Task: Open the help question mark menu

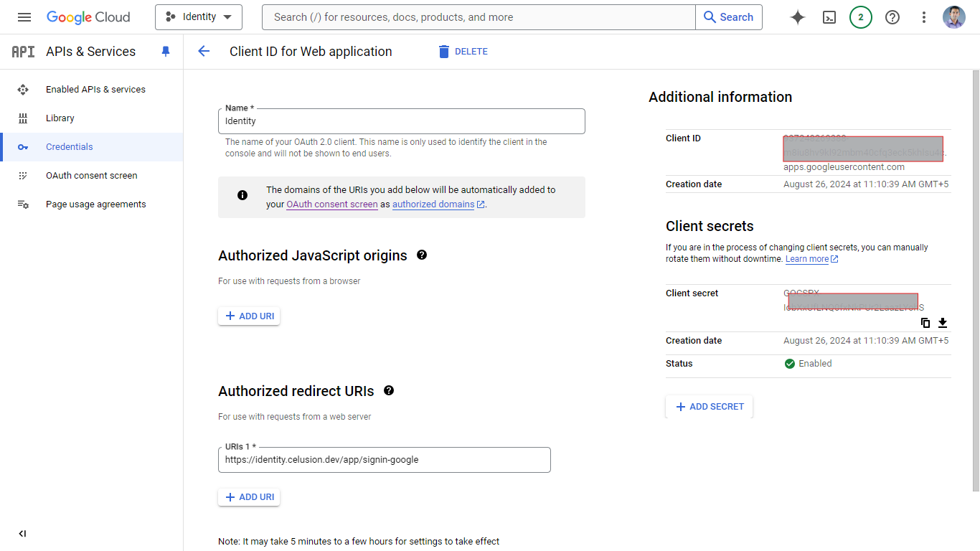Action: point(892,17)
